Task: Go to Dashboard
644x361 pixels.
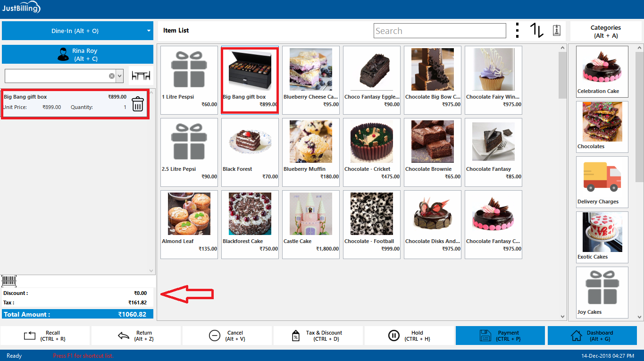Action: 592,336
